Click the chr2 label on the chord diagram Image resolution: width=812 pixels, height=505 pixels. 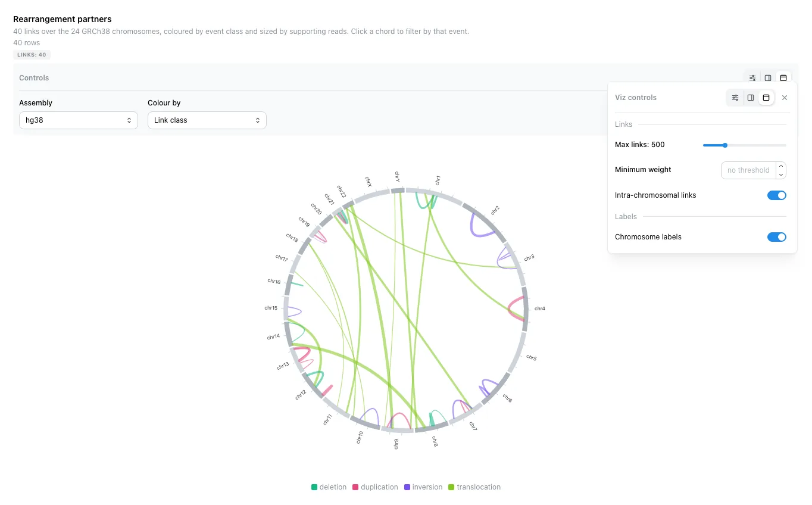pyautogui.click(x=495, y=210)
